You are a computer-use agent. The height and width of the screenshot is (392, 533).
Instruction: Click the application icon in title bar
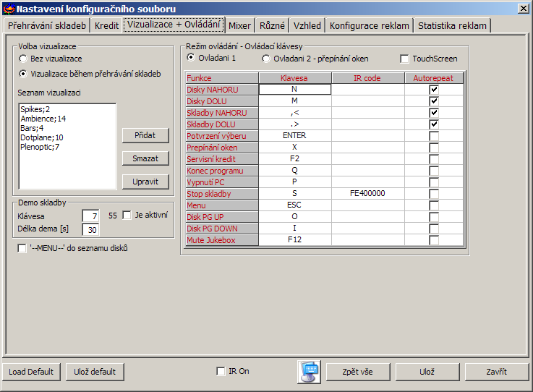click(9, 9)
